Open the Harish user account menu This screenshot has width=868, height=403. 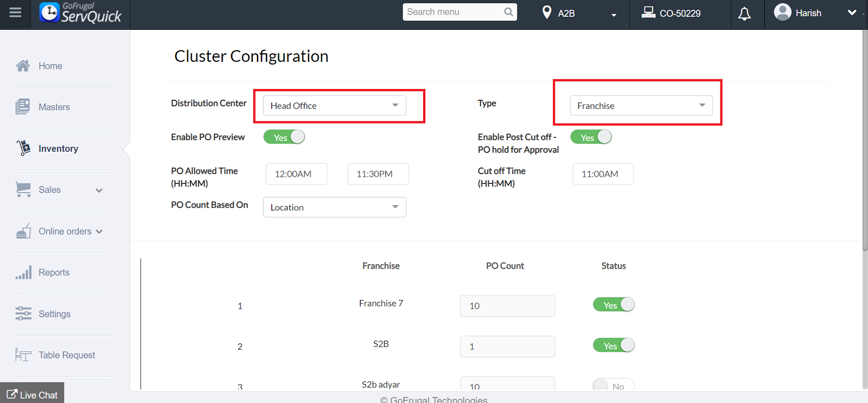814,13
